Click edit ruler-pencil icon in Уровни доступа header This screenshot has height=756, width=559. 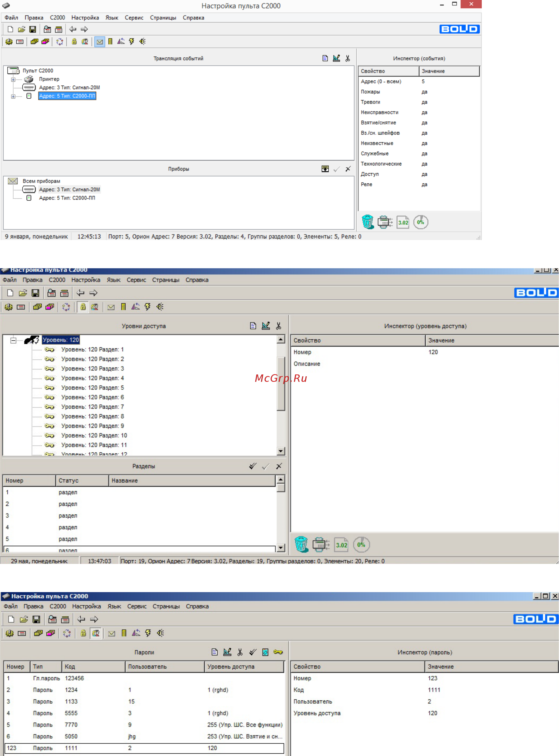point(266,326)
